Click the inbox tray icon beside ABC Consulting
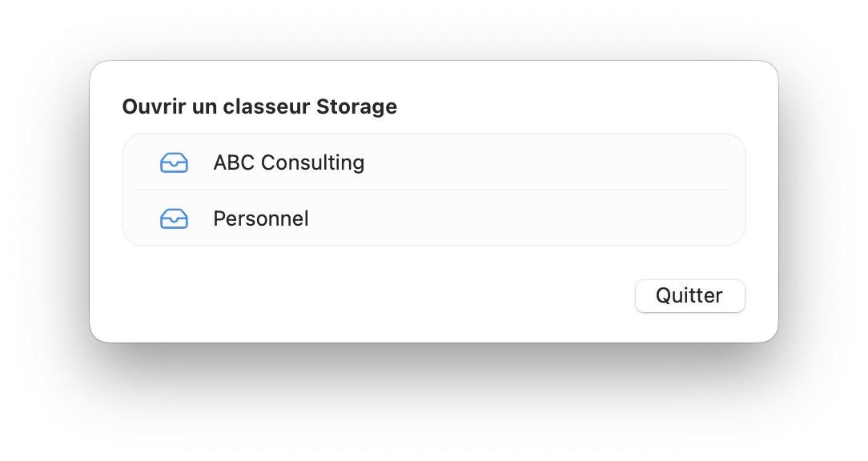 174,162
